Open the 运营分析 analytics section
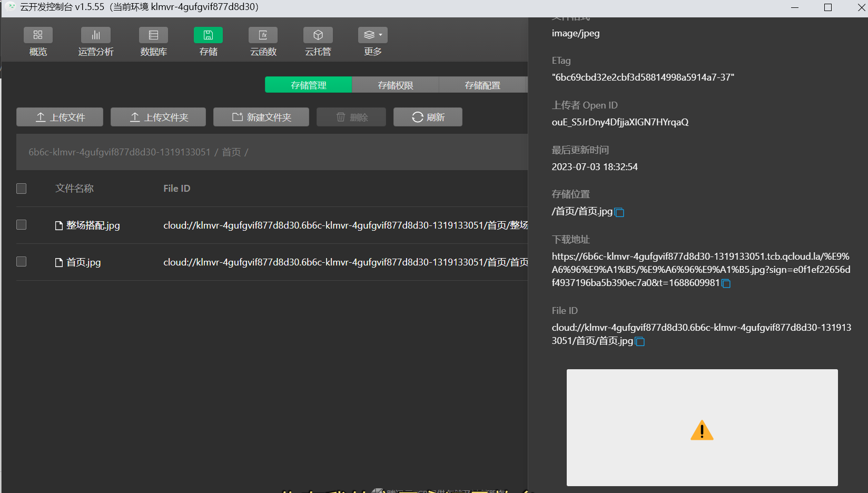The image size is (868, 493). 96,42
